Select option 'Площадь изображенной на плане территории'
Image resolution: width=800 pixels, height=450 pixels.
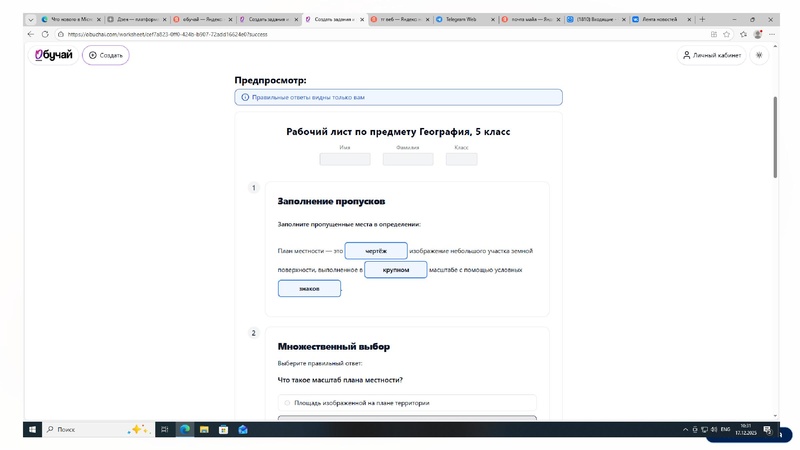(407, 403)
